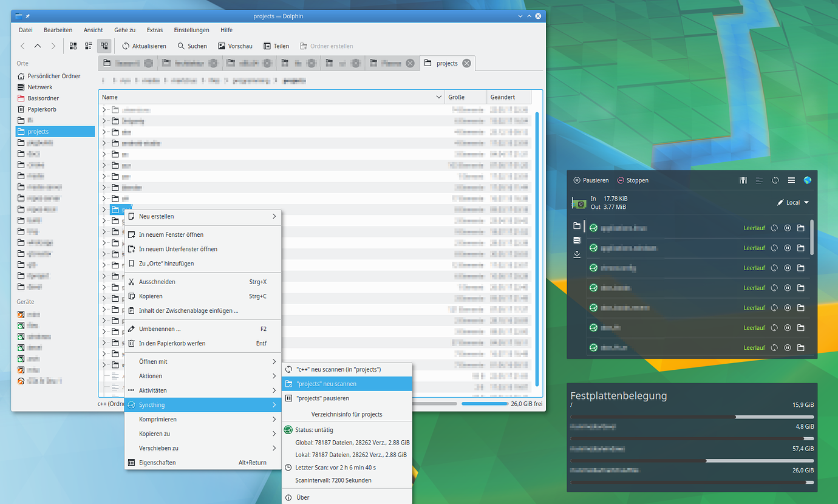
Task: Open the Name column sort dropdown
Action: click(438, 97)
